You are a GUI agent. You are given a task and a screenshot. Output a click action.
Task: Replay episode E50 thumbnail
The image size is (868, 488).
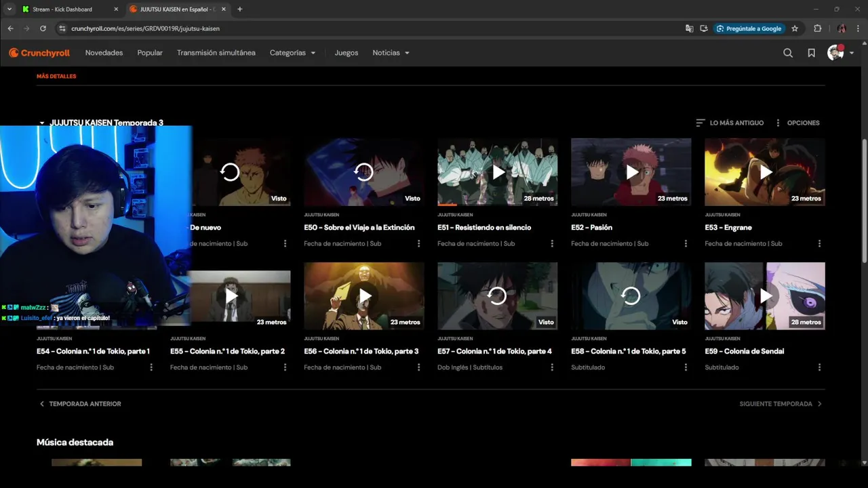[x=364, y=172]
